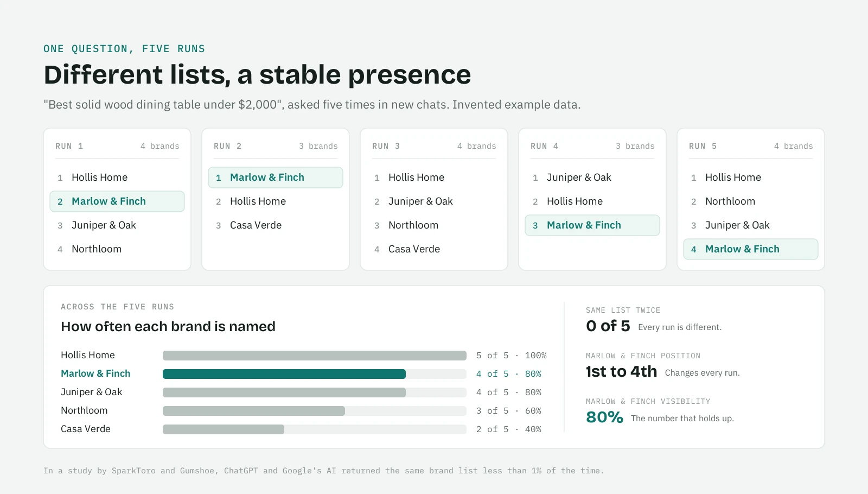The image size is (868, 494).
Task: Click the Run 1 card header
Action: coord(117,146)
